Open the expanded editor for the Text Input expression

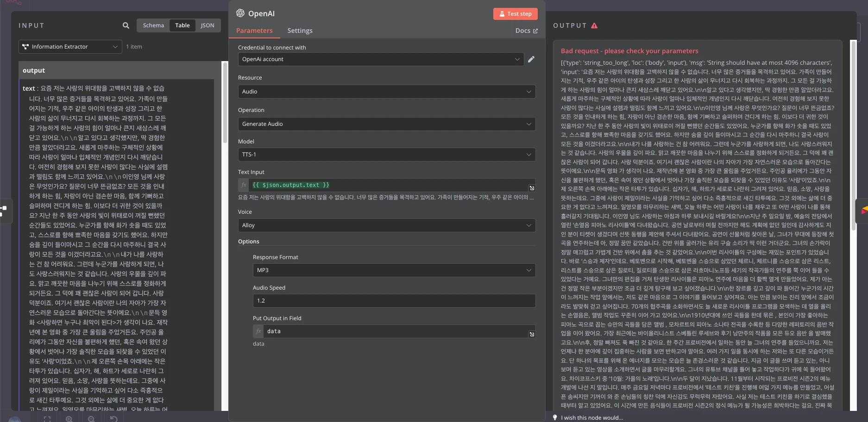[532, 188]
